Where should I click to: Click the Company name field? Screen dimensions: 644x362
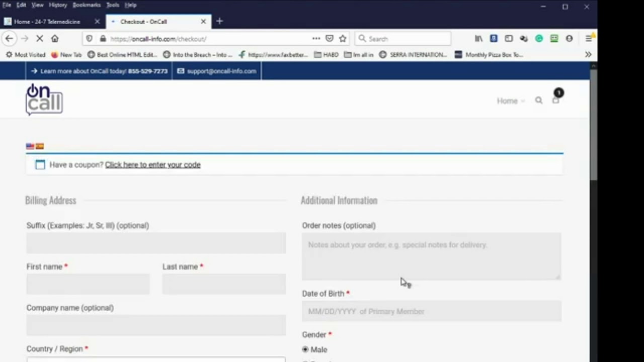pos(156,325)
